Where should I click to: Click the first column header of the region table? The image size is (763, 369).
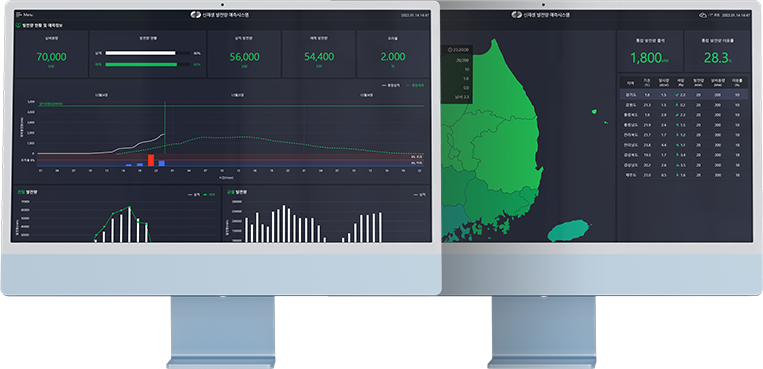(x=630, y=83)
